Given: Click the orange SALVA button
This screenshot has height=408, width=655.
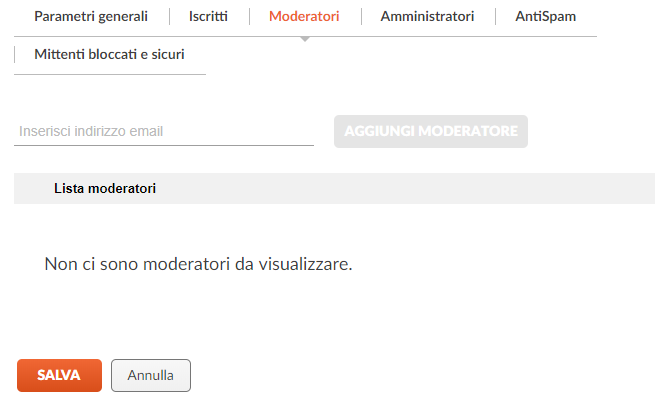Looking at the screenshot, I should point(59,375).
